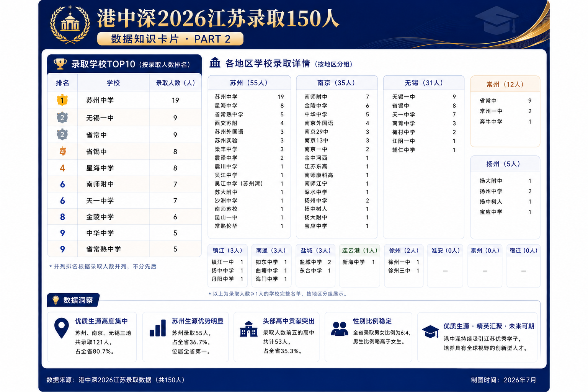Click 丹阳中学 in the 镇江 list
The height and width of the screenshot is (392, 588).
223,279
